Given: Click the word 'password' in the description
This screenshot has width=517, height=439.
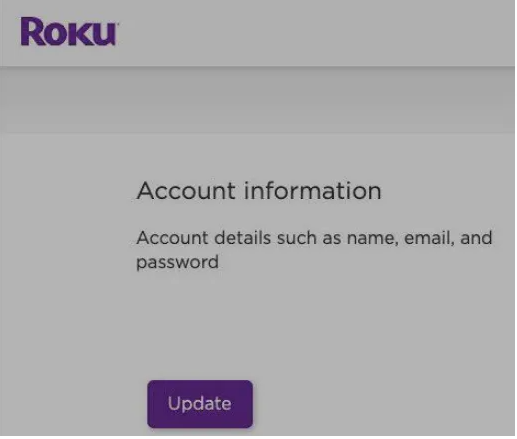Looking at the screenshot, I should (x=178, y=262).
